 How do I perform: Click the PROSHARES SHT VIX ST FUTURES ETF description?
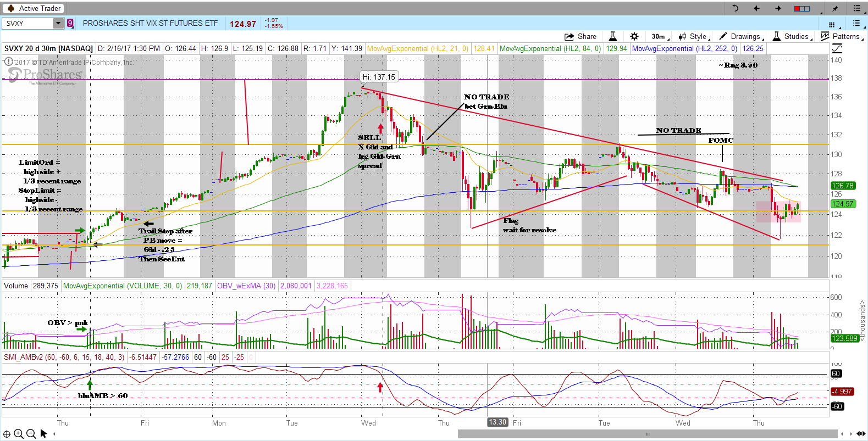coord(150,23)
